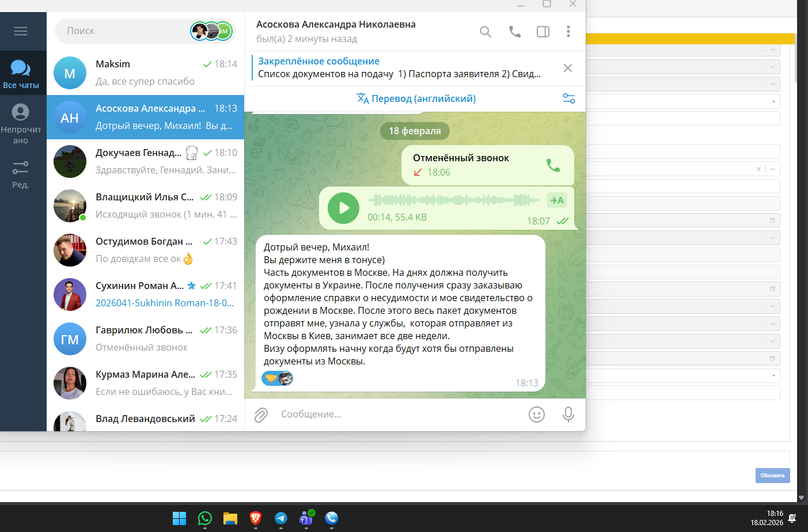The height and width of the screenshot is (532, 808).
Task: Call back from the cancelled call bubble
Action: pyautogui.click(x=553, y=165)
